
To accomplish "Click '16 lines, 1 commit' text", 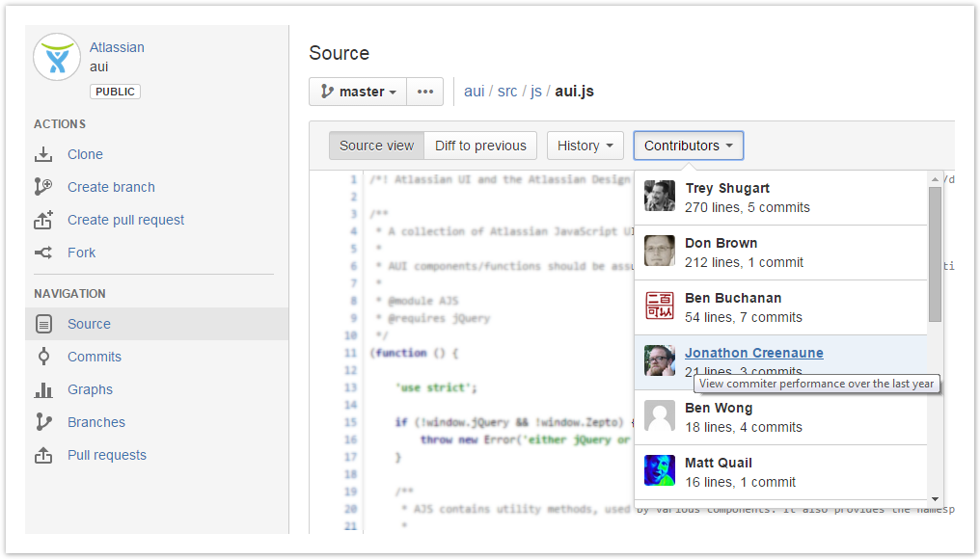I will (740, 482).
